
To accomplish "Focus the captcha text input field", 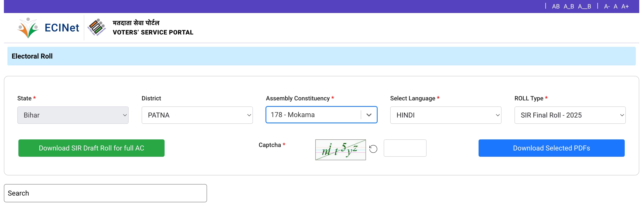I will tap(405, 148).
